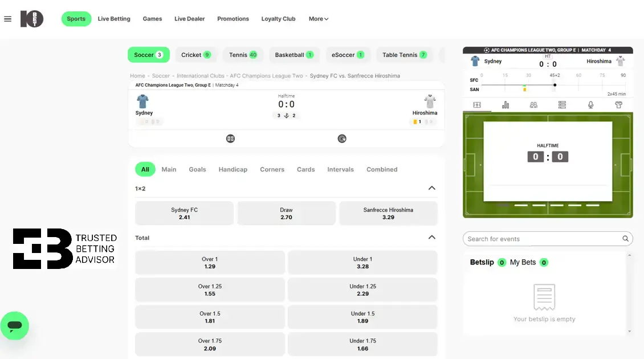
Task: Open Live Dealer
Action: pyautogui.click(x=189, y=19)
